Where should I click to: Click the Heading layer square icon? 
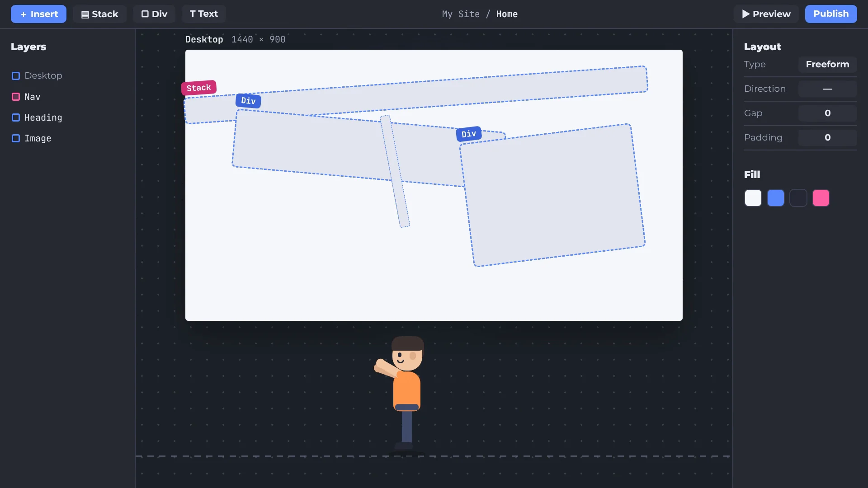(x=16, y=117)
